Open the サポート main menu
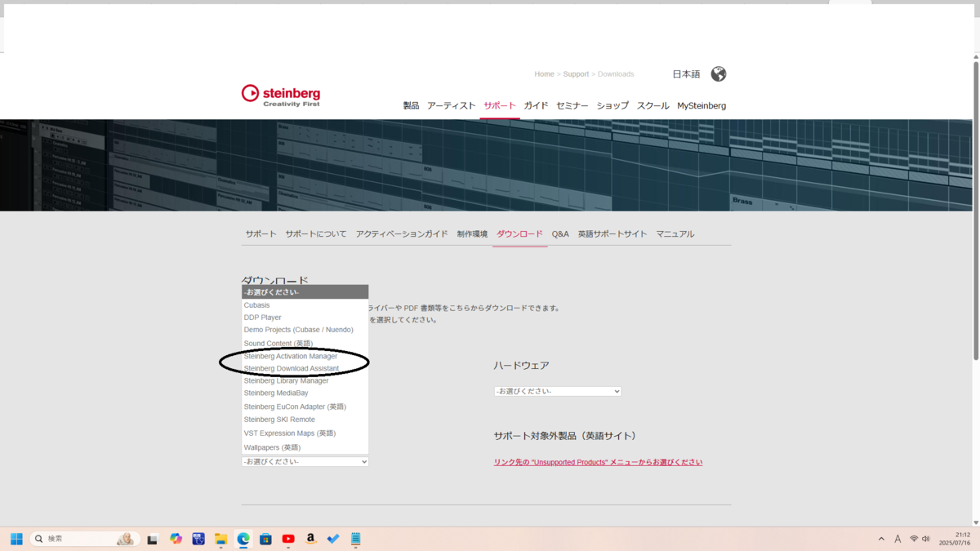The image size is (980, 551). coord(500,106)
